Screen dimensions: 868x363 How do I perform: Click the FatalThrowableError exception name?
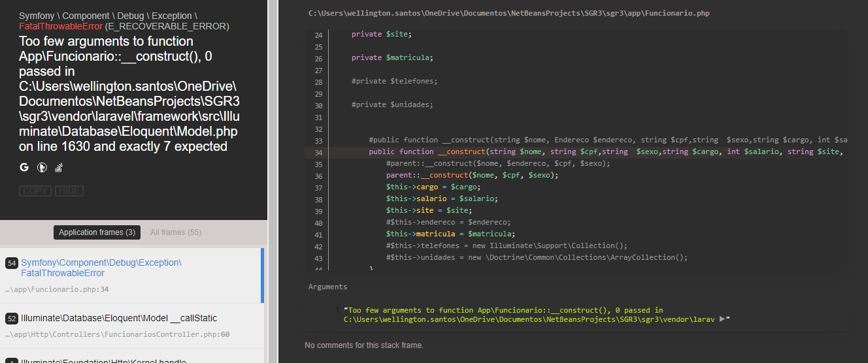[60, 26]
